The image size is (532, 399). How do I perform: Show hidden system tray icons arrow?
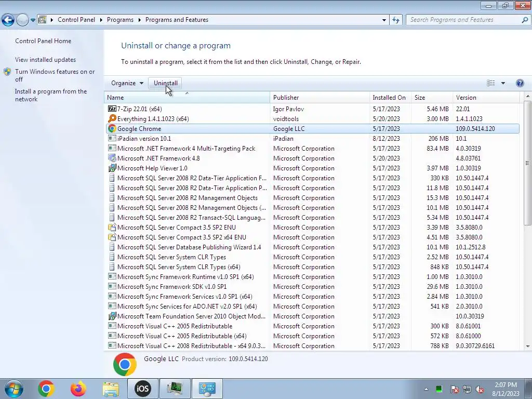coord(426,389)
